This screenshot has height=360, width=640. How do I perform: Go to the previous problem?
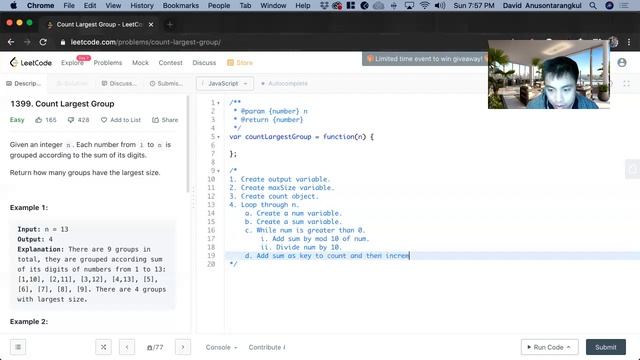click(x=127, y=347)
